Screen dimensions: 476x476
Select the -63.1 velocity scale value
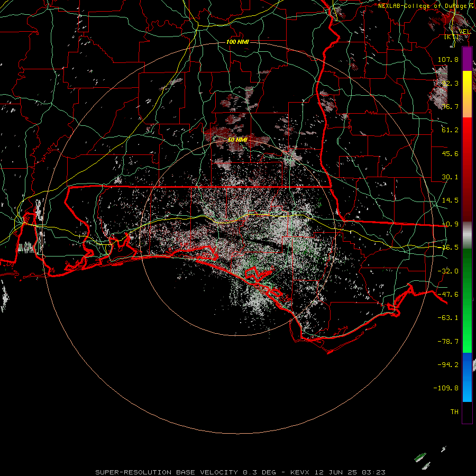[x=448, y=318]
